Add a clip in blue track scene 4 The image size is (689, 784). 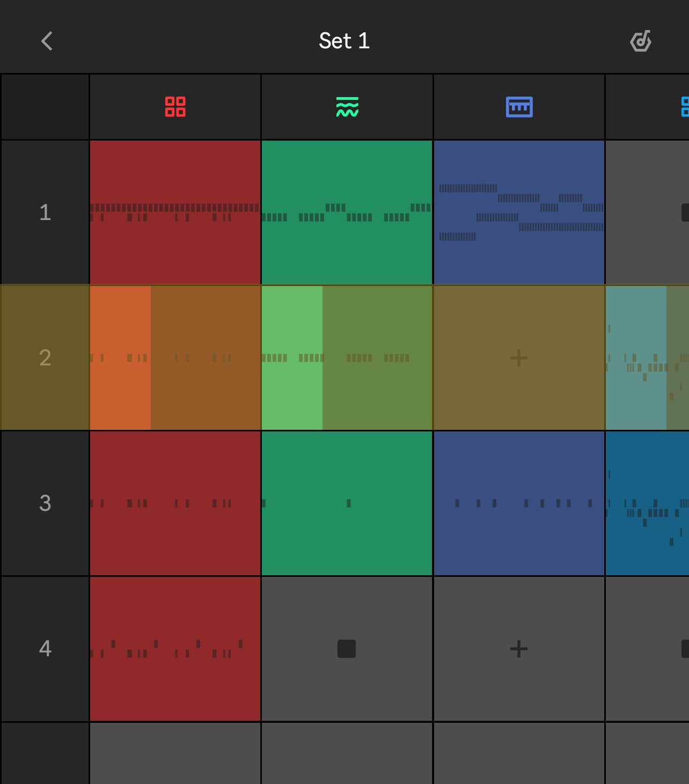[x=519, y=649]
